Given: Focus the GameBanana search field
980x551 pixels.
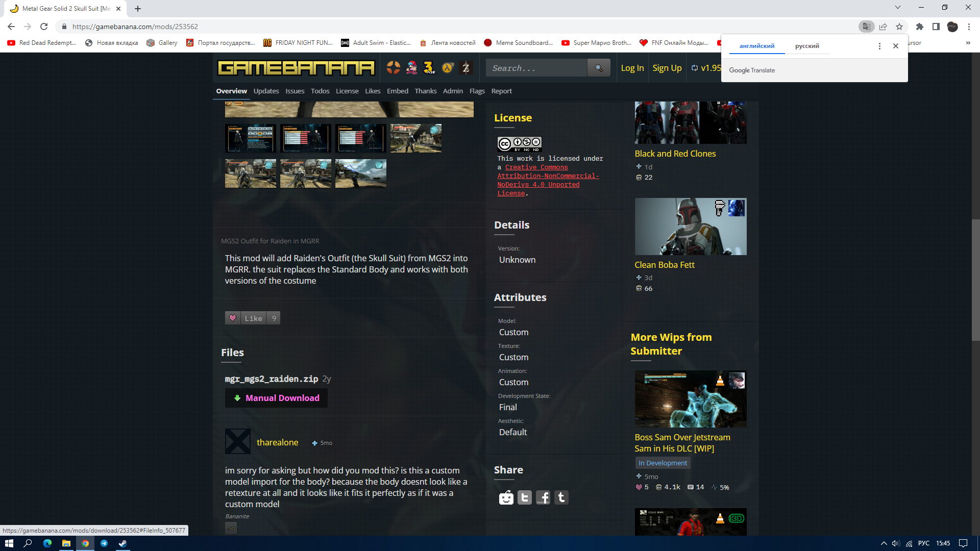Looking at the screenshot, I should 536,68.
